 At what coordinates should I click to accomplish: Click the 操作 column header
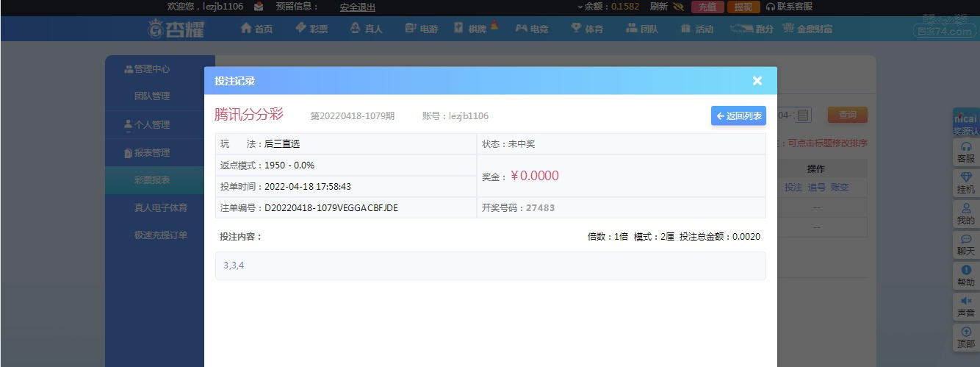pyautogui.click(x=816, y=169)
